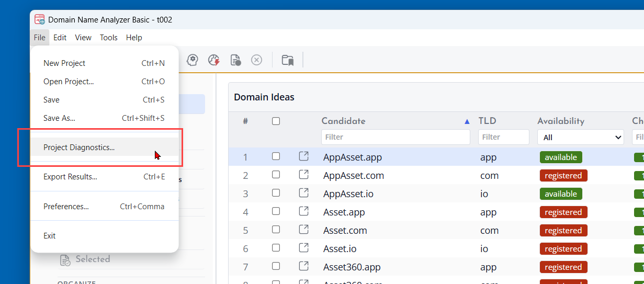Choose Save As... from File menu
The height and width of the screenshot is (284, 644).
pos(105,118)
